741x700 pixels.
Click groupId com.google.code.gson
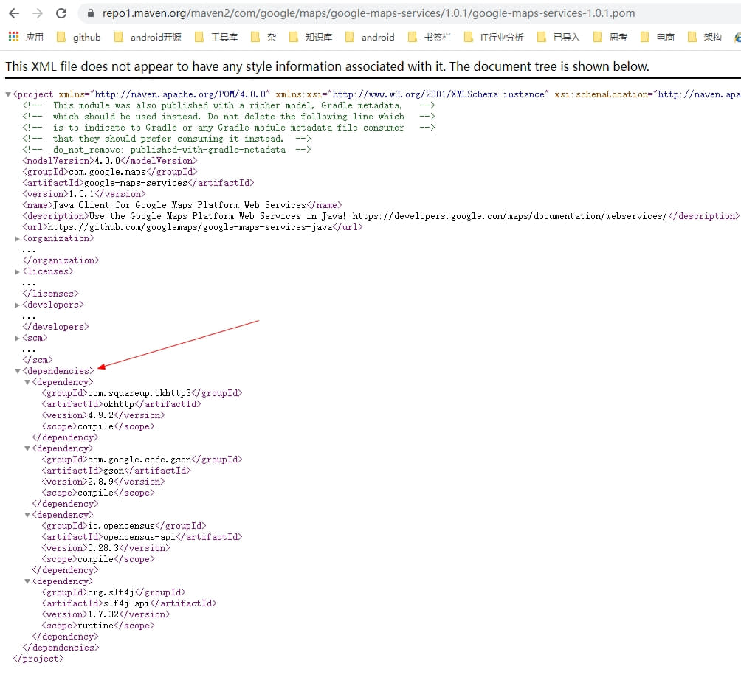click(x=142, y=460)
